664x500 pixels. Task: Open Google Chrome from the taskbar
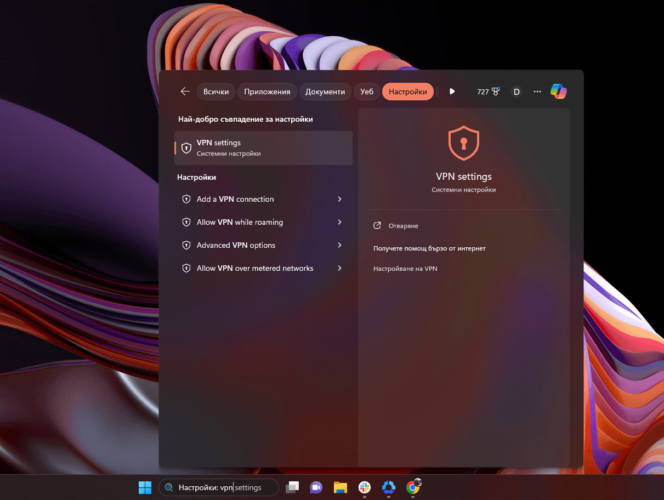[x=413, y=487]
